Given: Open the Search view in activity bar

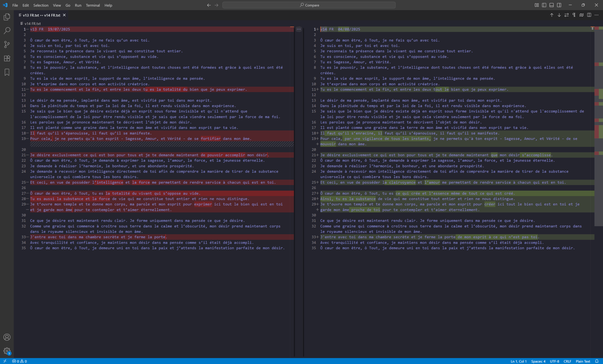Looking at the screenshot, I should tap(7, 31).
